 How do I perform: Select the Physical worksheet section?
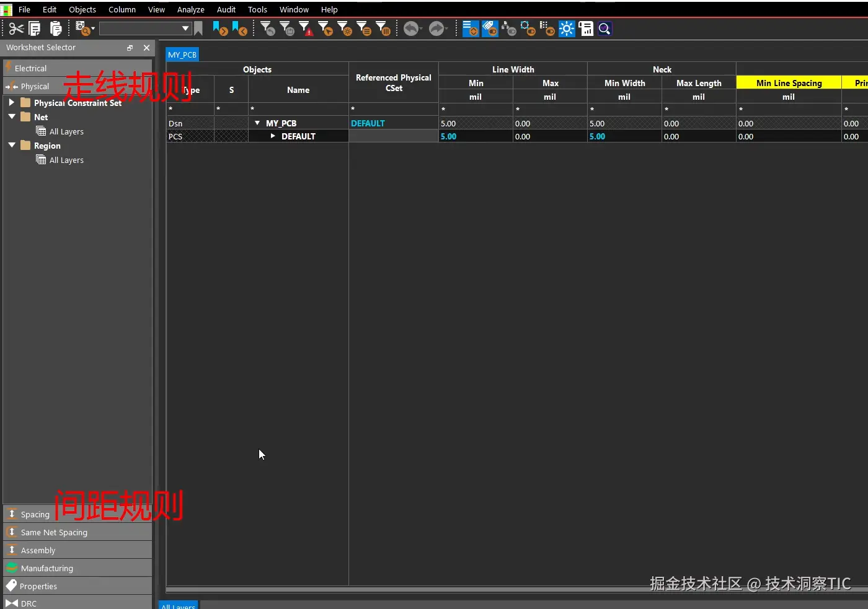(x=77, y=86)
